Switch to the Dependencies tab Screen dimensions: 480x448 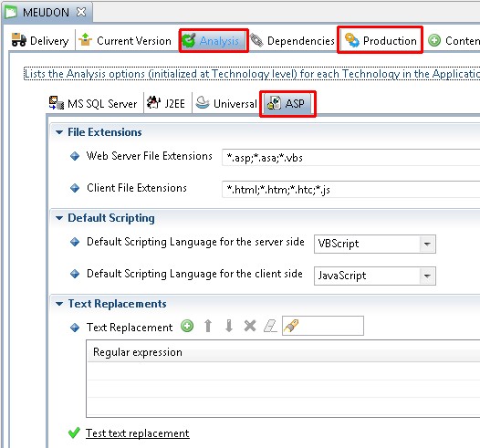pyautogui.click(x=292, y=40)
